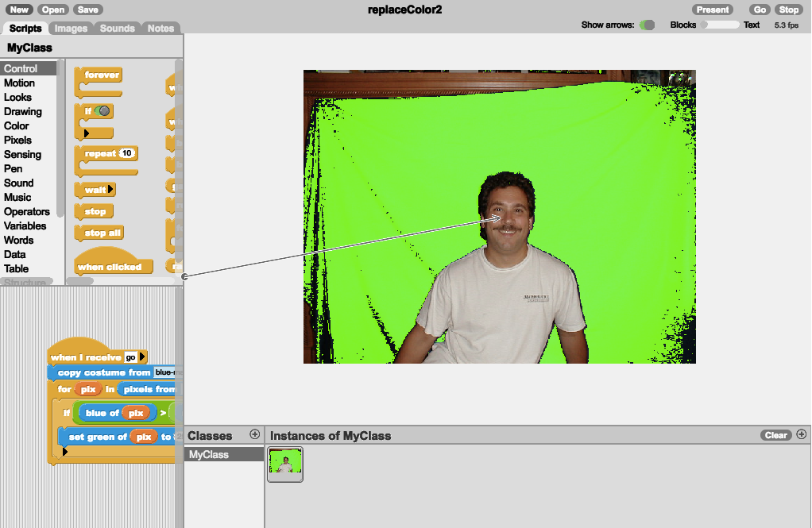812x528 pixels.
Task: Expand the arrow at the bottom of the script's if block
Action: 64,452
